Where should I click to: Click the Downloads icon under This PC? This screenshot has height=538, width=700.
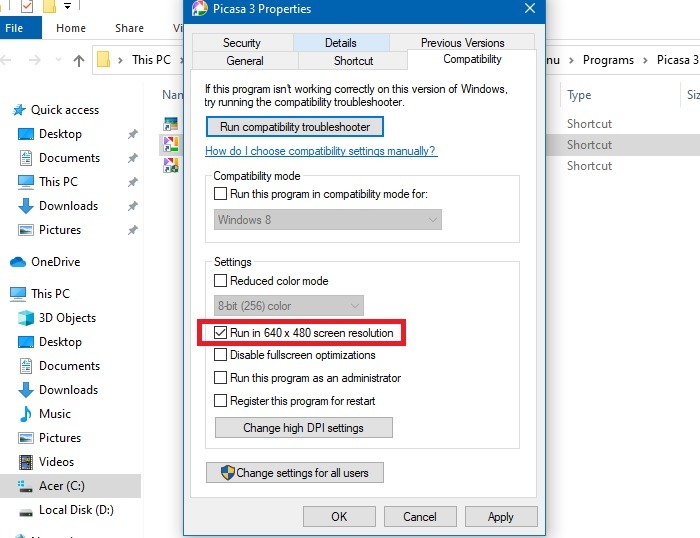(25, 390)
